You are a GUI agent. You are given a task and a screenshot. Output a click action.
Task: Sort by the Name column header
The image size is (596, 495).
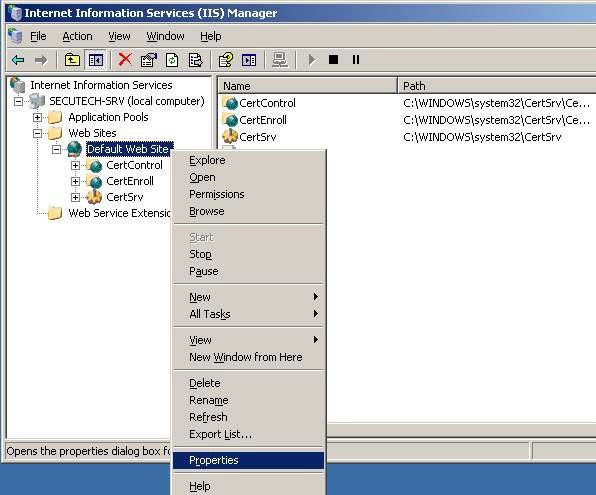point(308,86)
